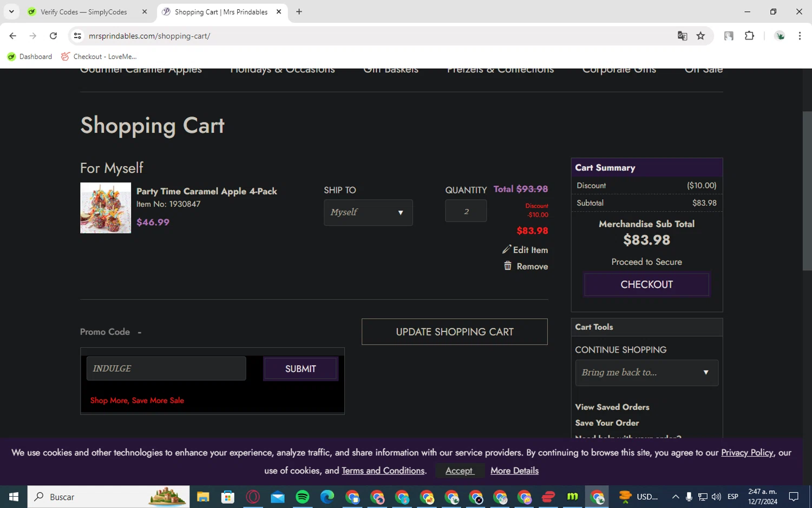Viewport: 812px width, 508px height.
Task: Click the ESP language indicator
Action: click(x=733, y=497)
